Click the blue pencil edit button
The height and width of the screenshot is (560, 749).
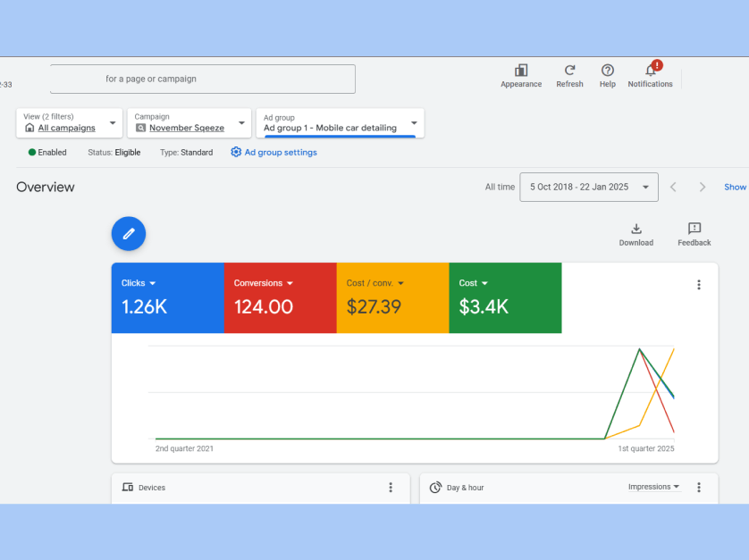[129, 233]
